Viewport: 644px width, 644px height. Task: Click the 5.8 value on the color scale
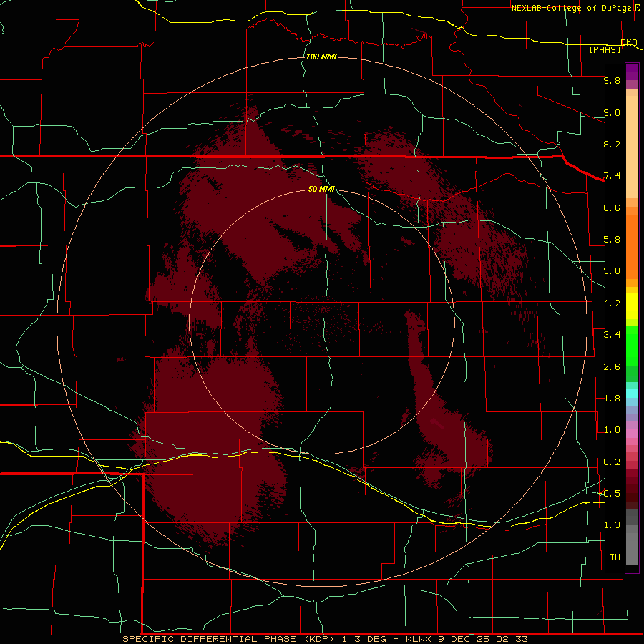[612, 240]
